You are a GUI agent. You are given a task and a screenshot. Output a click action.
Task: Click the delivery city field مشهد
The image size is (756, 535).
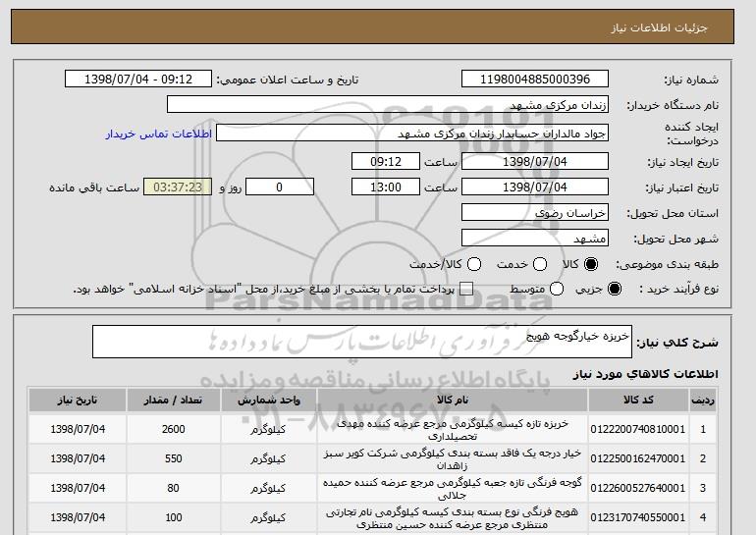point(535,239)
